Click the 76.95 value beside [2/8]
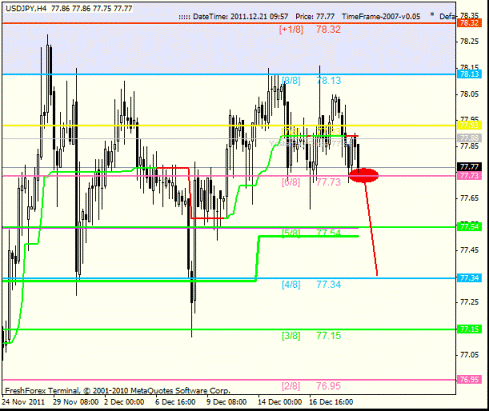The image size is (489, 411). pos(329,386)
